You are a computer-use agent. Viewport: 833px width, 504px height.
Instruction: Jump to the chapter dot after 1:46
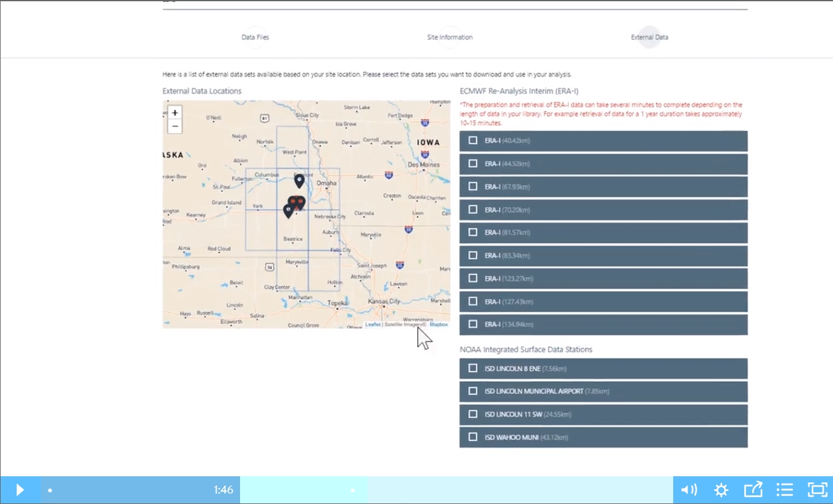(x=352, y=490)
